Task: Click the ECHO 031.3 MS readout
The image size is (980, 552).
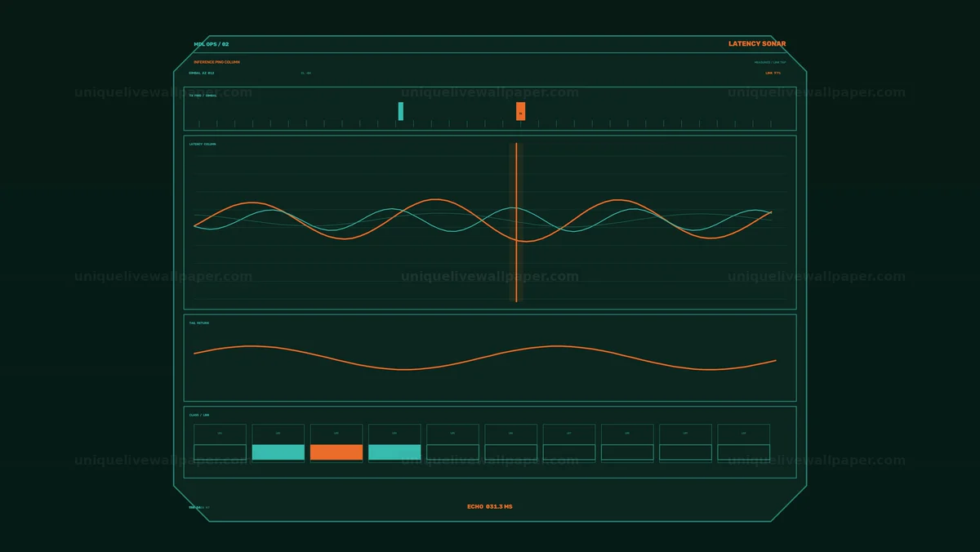Action: [490, 507]
